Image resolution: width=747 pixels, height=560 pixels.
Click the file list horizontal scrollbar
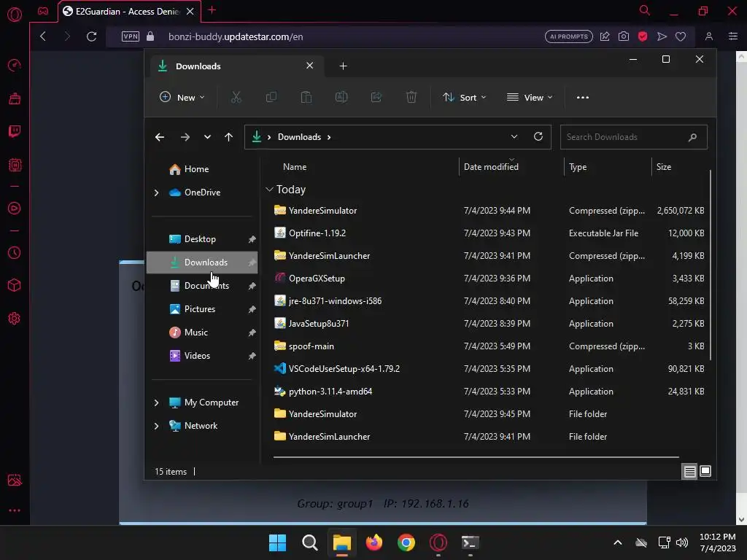click(476, 457)
